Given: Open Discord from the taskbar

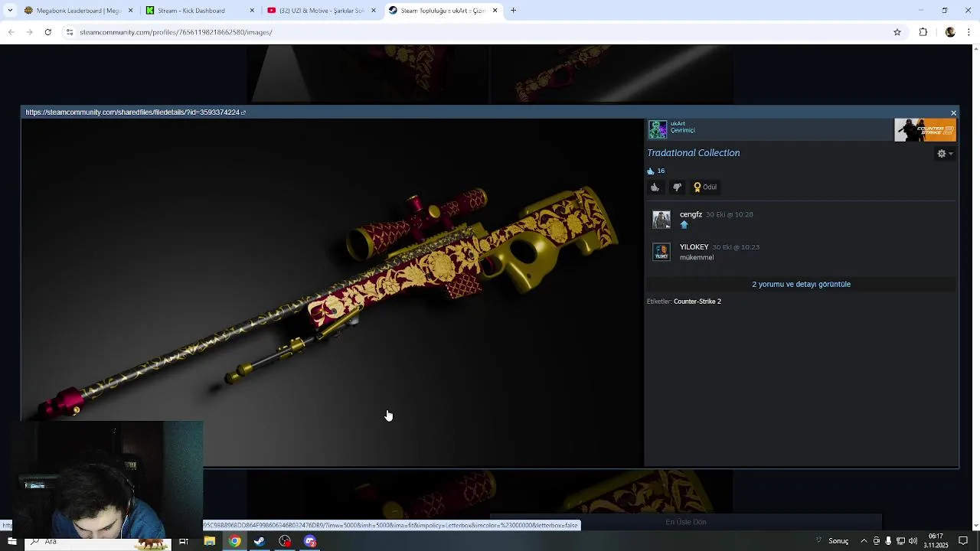Looking at the screenshot, I should point(310,541).
